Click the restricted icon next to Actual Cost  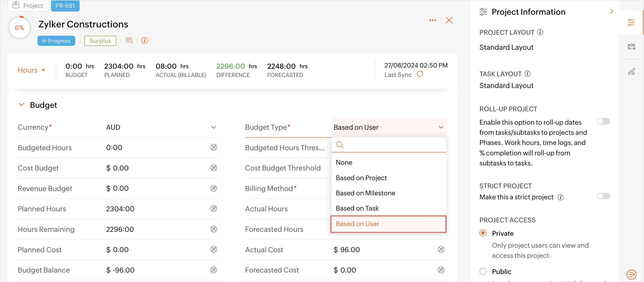441,250
